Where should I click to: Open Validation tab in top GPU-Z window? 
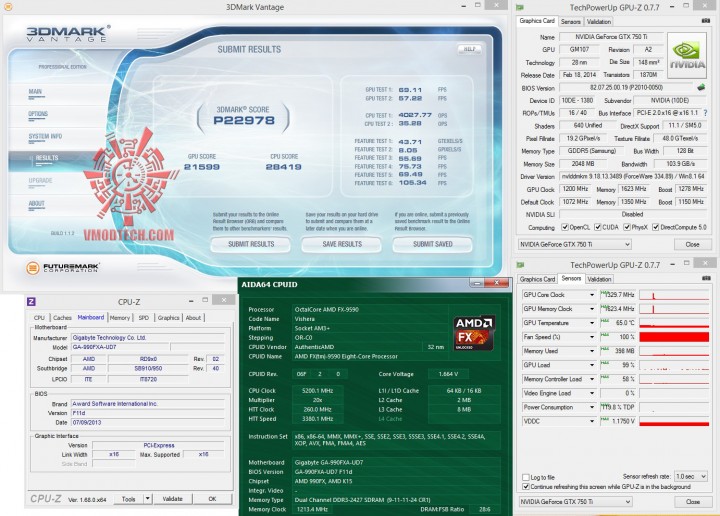tap(599, 22)
